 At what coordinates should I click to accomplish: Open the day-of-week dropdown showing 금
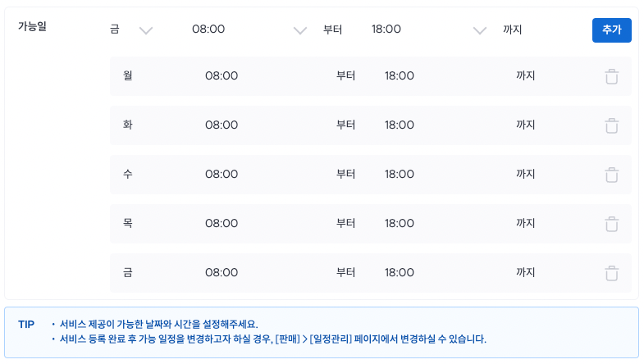coord(131,30)
